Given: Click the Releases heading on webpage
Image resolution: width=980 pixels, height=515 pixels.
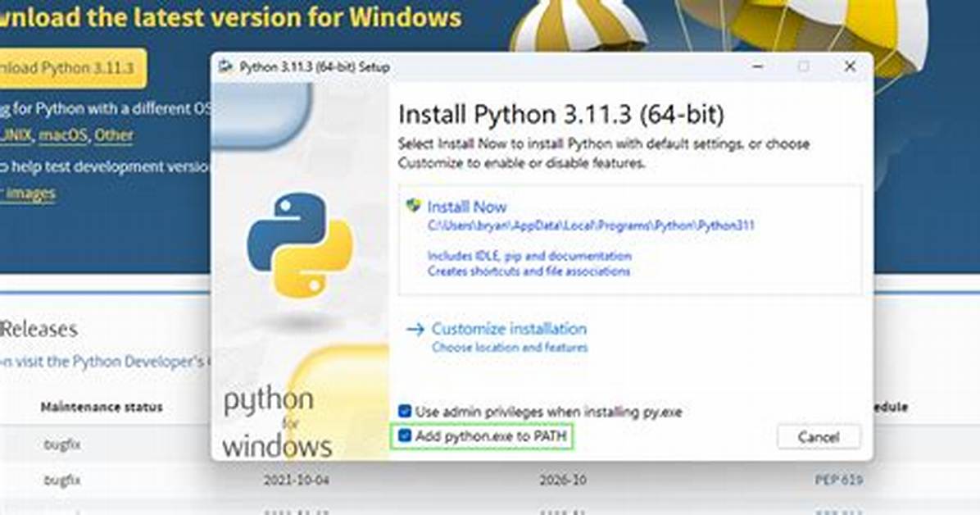Looking at the screenshot, I should pyautogui.click(x=39, y=329).
